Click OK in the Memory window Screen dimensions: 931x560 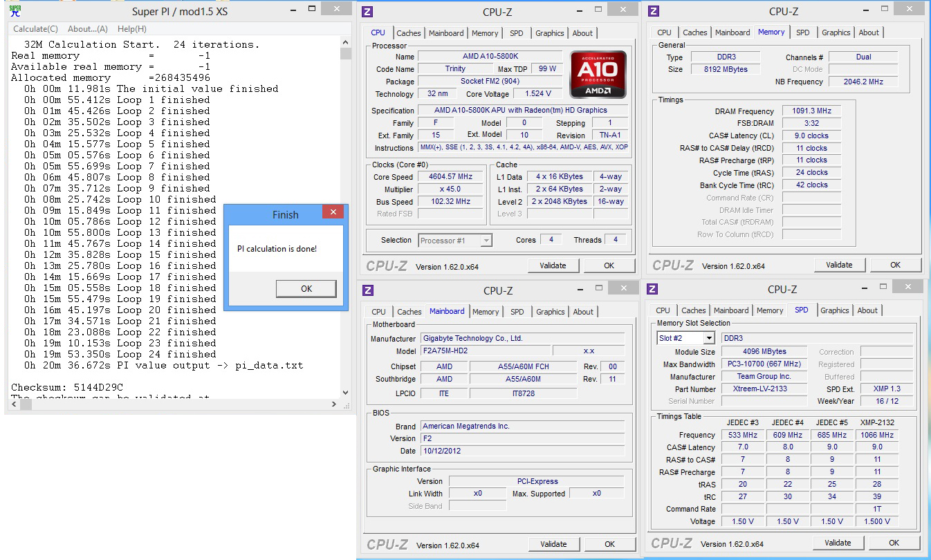pos(895,265)
